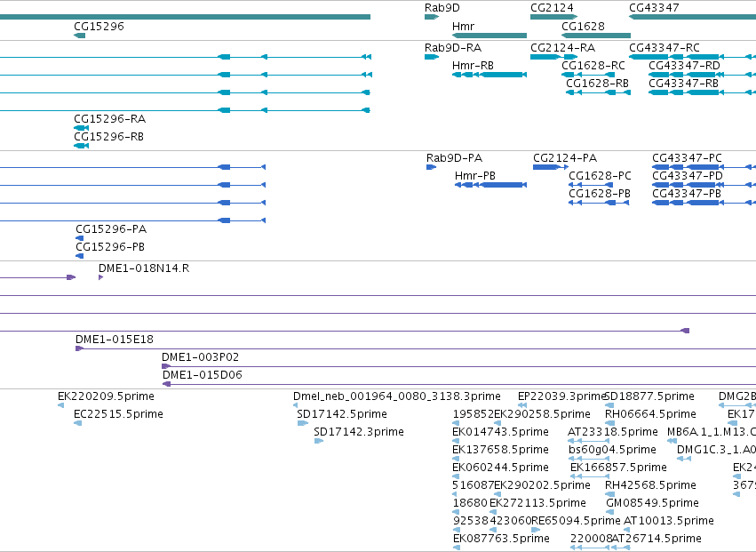The width and height of the screenshot is (756, 552).
Task: Select the CG2124-PA CDS label
Action: pos(565,158)
